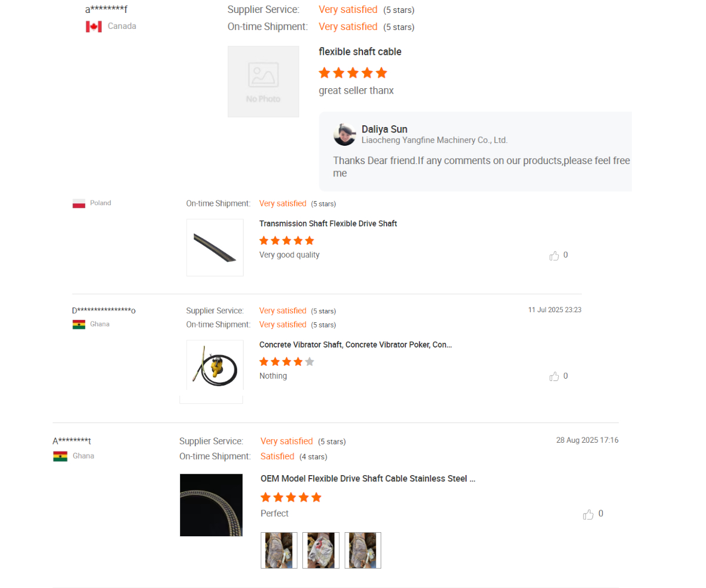Viewport: 706px width, 588px height.
Task: Open the transmission shaft product thumbnail
Action: tap(215, 248)
